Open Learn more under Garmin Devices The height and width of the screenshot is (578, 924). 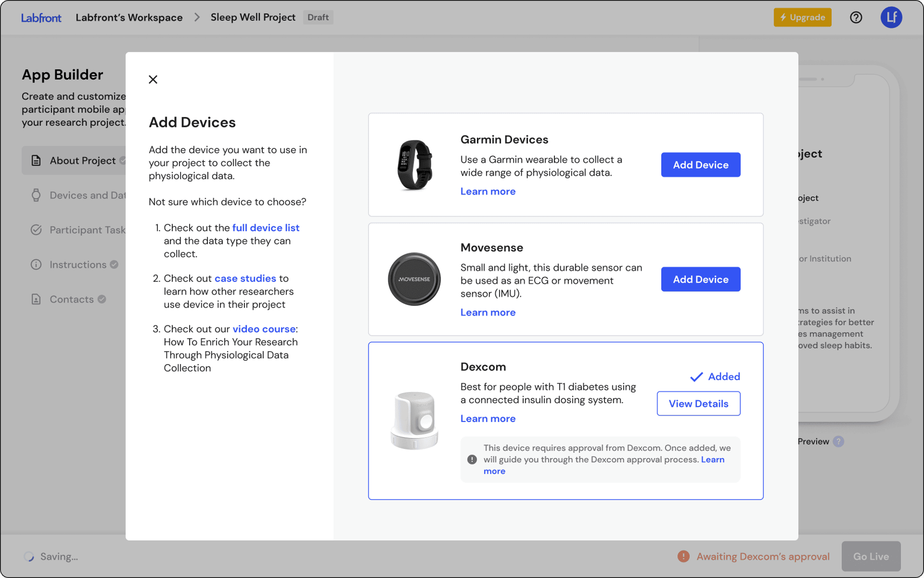[x=488, y=191]
